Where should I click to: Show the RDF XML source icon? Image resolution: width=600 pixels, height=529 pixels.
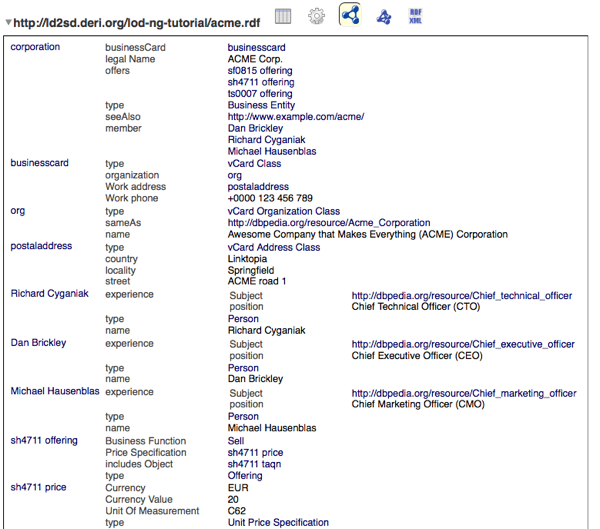(415, 16)
